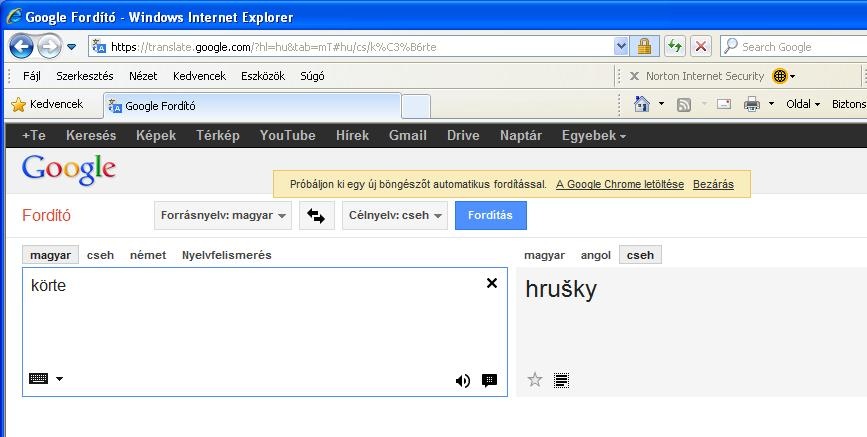Viewport: 867px width, 437px height.
Task: Open the virtual keyboard icon
Action: 39,379
